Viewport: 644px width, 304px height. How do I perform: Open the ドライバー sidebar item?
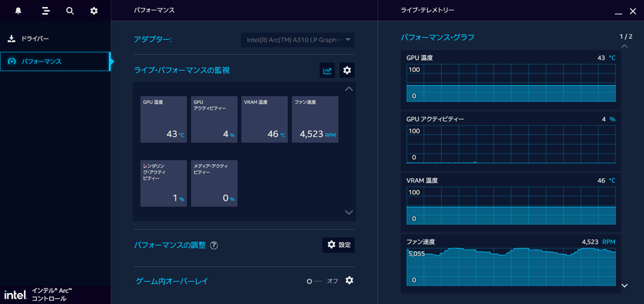tap(55, 39)
